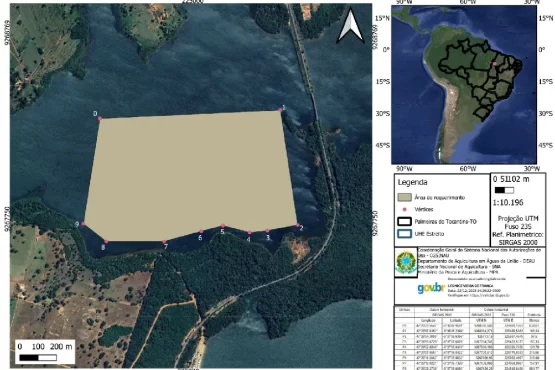555x370 pixels.
Task: Click the 'Legenda' heading
Action: coord(412,182)
